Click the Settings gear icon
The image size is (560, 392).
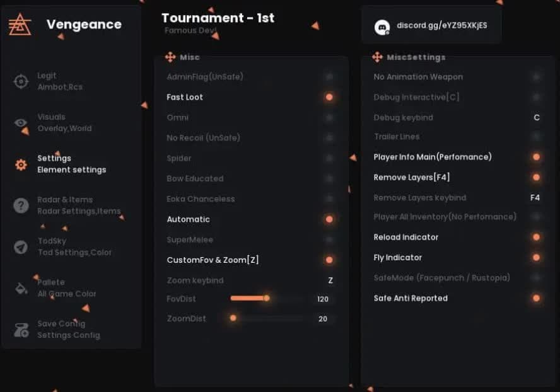click(21, 163)
